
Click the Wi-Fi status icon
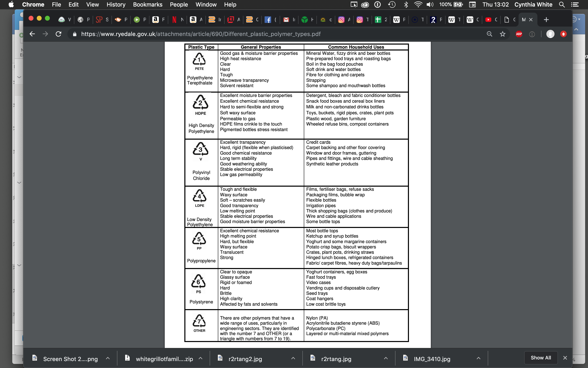[x=418, y=4]
